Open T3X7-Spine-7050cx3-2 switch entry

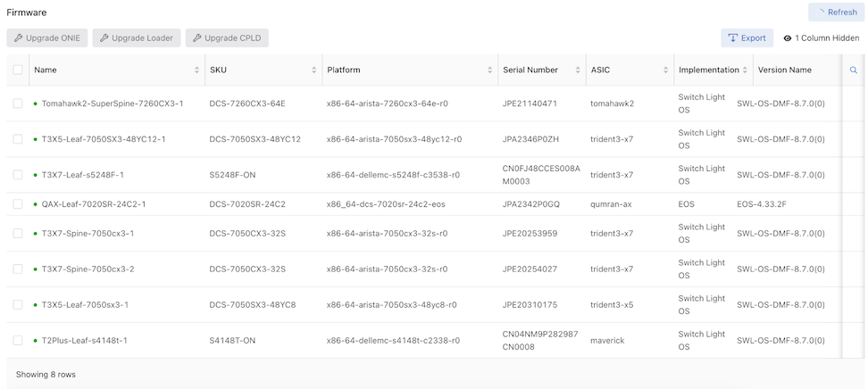pos(88,269)
